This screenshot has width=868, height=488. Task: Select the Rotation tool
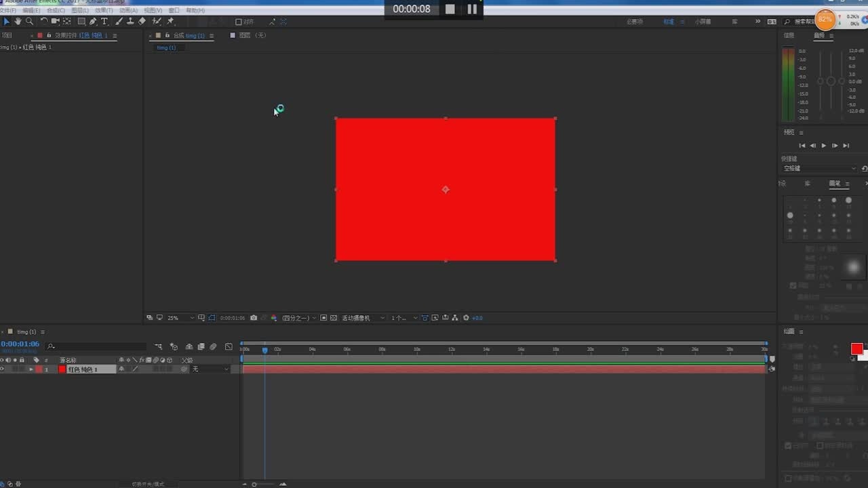(x=44, y=22)
